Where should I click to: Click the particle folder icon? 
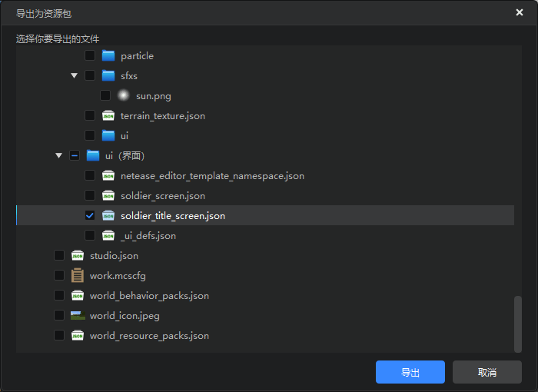(x=108, y=55)
